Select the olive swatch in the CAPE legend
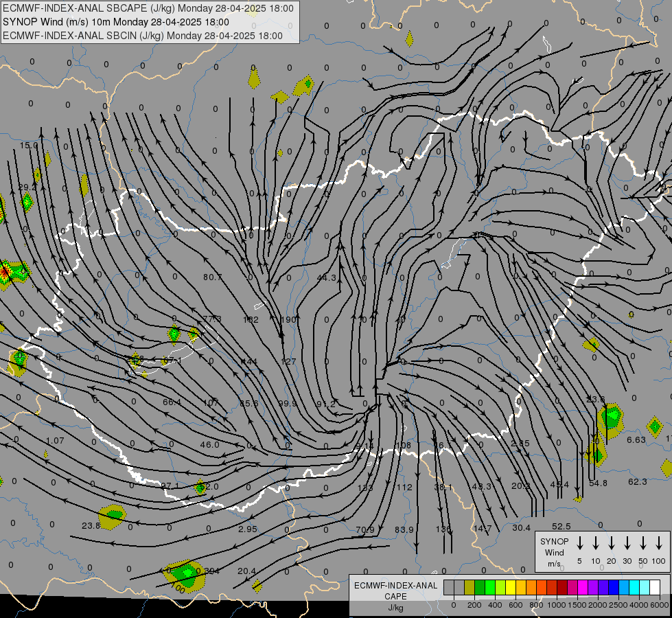672x618 pixels. (x=470, y=588)
